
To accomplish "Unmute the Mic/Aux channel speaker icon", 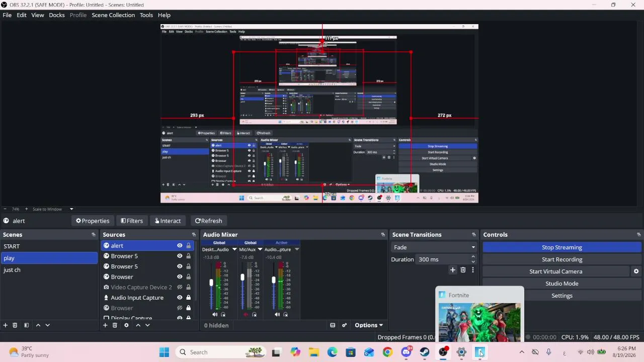I will pos(246,315).
